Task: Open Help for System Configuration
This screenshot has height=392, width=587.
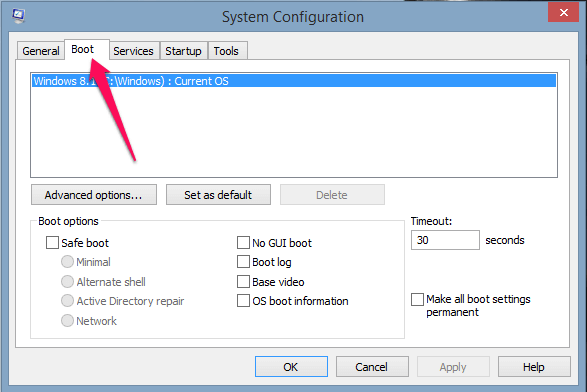Action: point(534,367)
